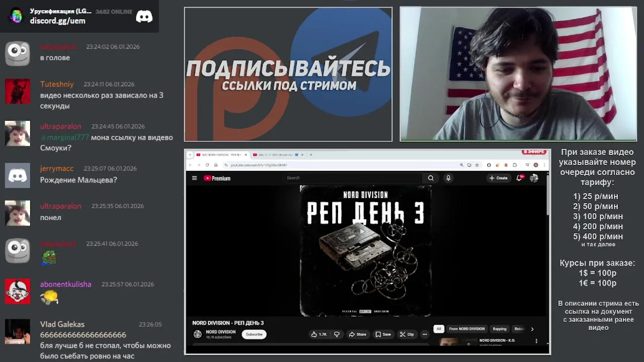The height and width of the screenshot is (362, 644).
Task: Click jerrymacc's Discord avatar
Action: coord(18,175)
